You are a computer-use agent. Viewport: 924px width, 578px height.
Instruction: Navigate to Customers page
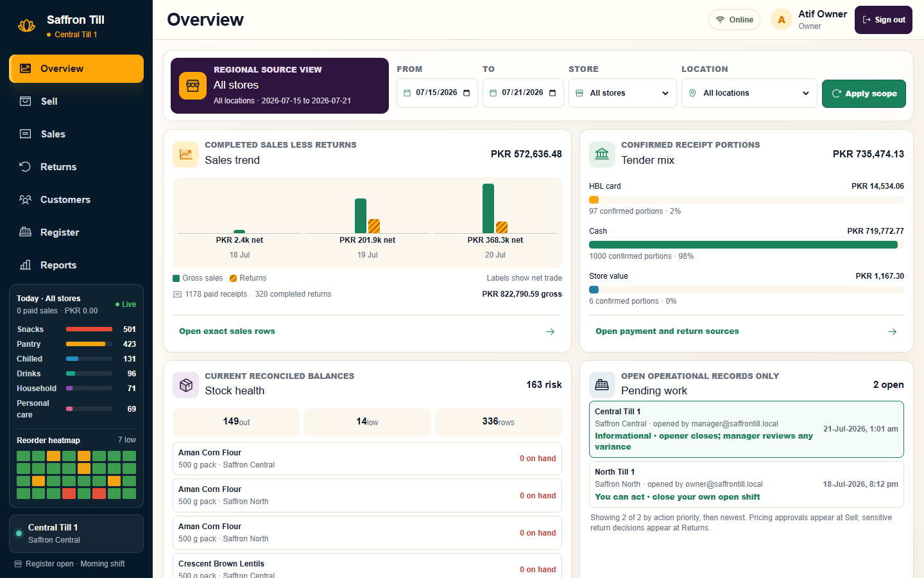click(x=76, y=200)
